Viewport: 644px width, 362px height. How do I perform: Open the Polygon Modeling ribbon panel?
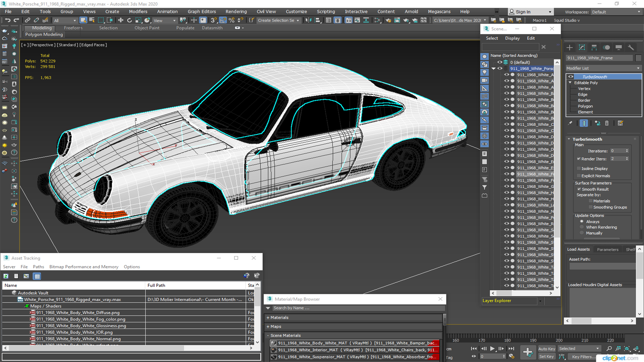[44, 35]
